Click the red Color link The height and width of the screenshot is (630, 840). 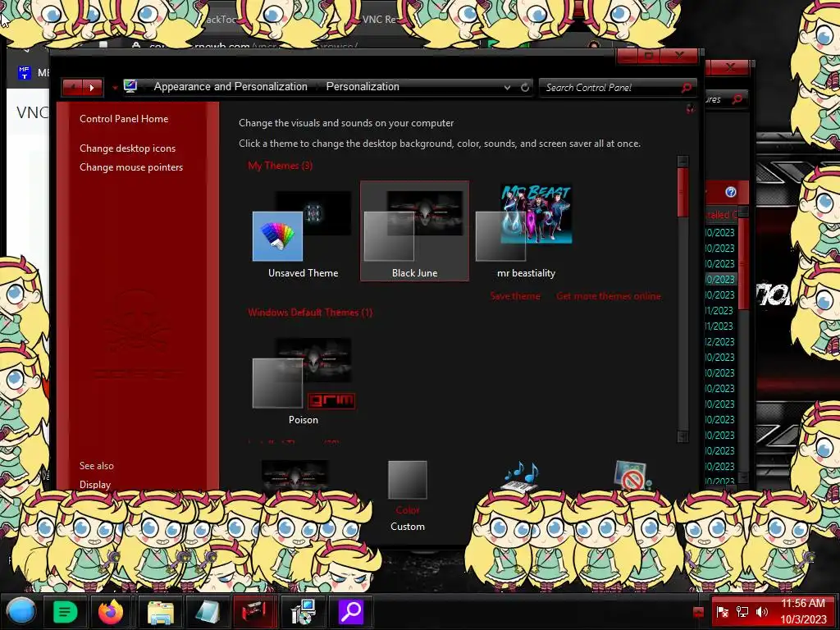click(407, 510)
